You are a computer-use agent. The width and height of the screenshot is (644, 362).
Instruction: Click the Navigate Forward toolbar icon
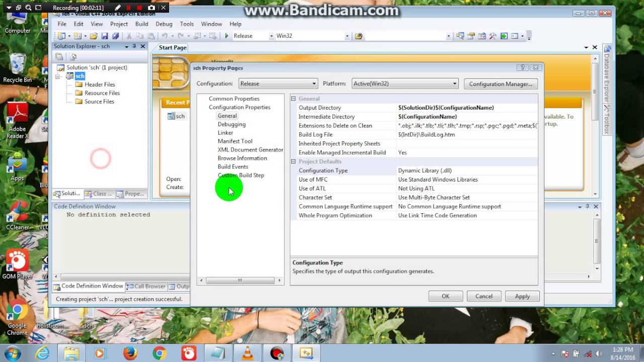213,36
